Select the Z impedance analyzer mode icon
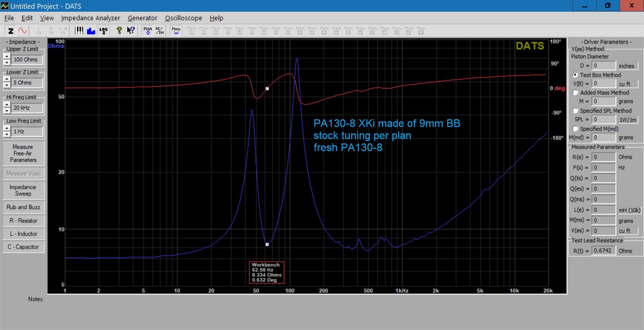Viewport: 644px width, 330px height. click(x=11, y=31)
